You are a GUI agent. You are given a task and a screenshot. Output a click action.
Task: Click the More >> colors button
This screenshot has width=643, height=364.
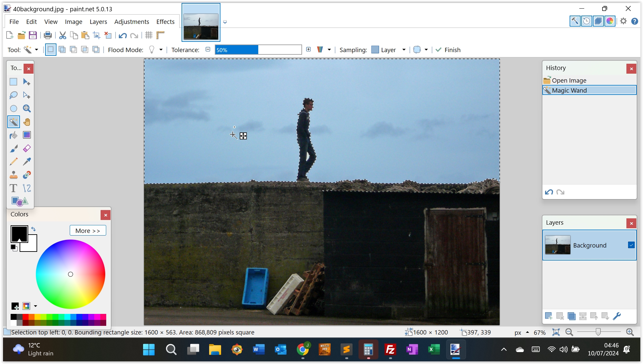88,231
